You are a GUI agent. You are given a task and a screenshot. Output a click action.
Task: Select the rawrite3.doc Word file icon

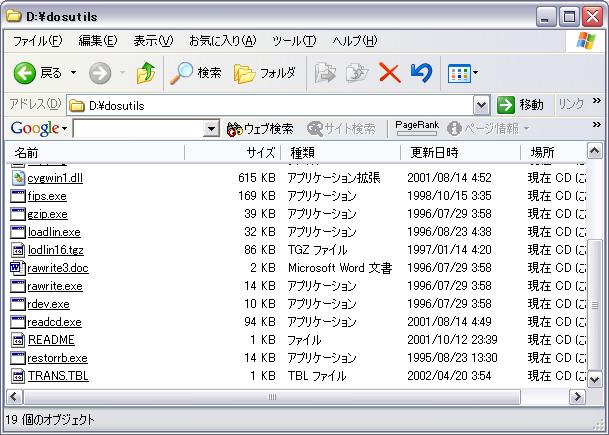(18, 268)
